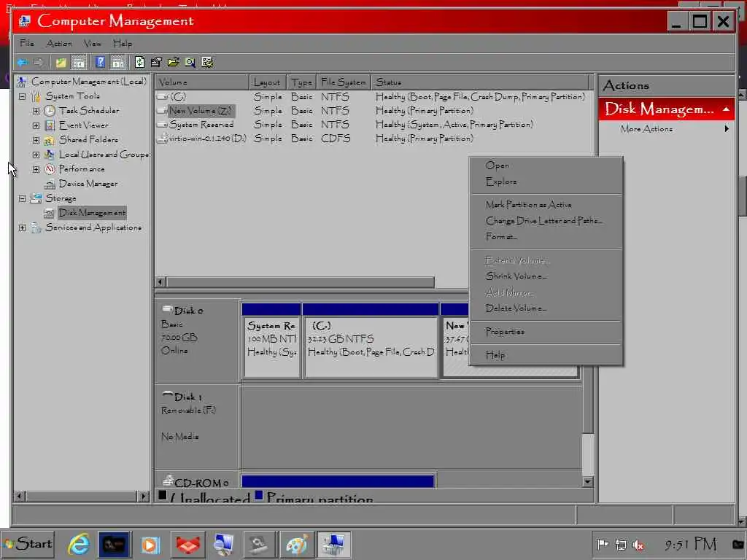Click the Settings properties toolbar icon
This screenshot has height=560, width=747.
(156, 63)
